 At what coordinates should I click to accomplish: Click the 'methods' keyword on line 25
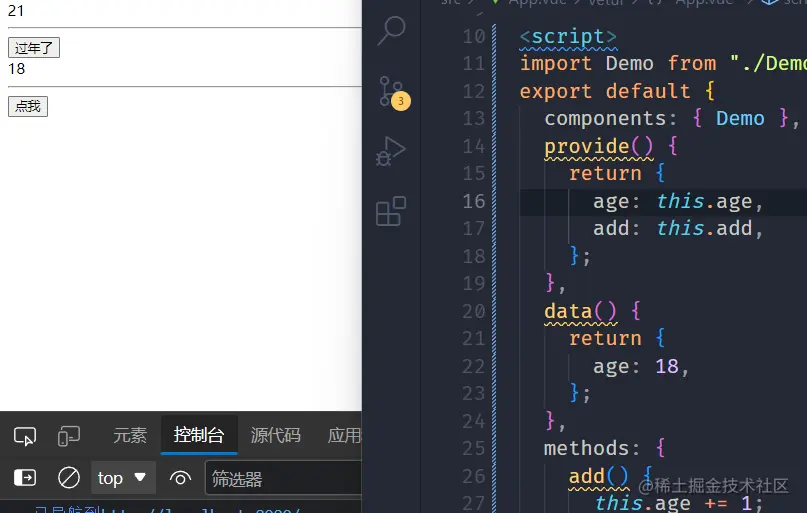tap(586, 448)
